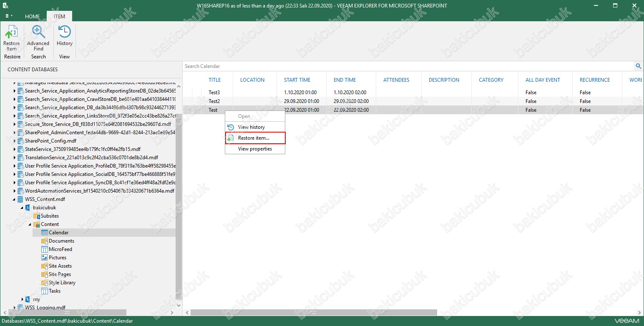Click the my site icon

click(x=28, y=299)
